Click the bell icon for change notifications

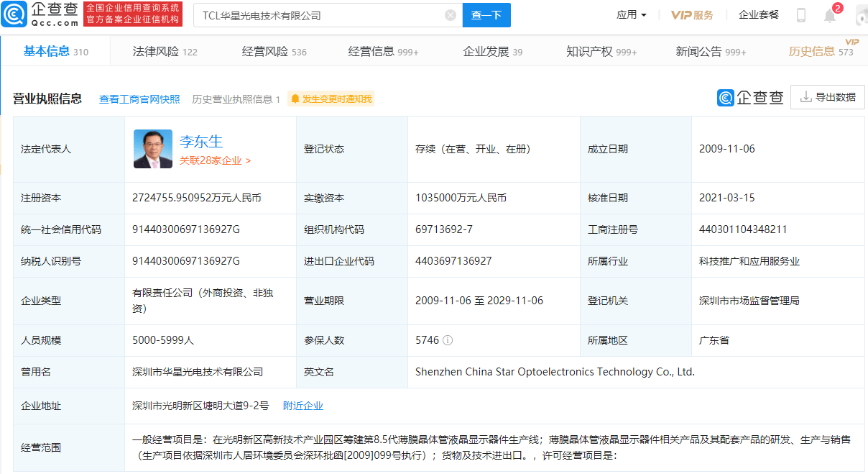(295, 99)
